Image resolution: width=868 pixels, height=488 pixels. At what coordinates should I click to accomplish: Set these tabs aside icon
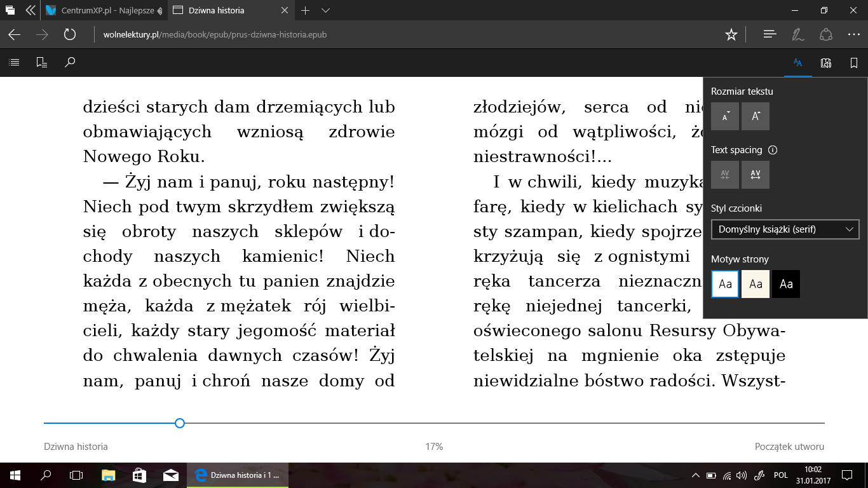30,10
